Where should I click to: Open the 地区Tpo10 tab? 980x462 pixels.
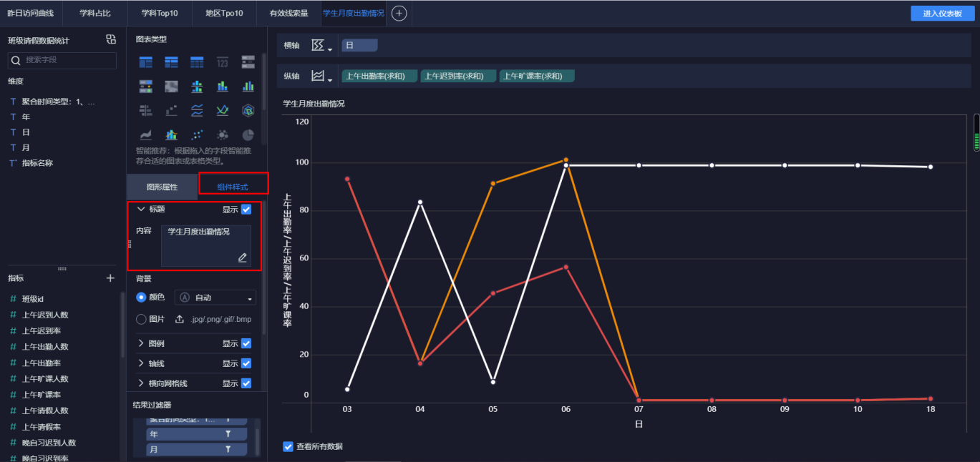[224, 13]
